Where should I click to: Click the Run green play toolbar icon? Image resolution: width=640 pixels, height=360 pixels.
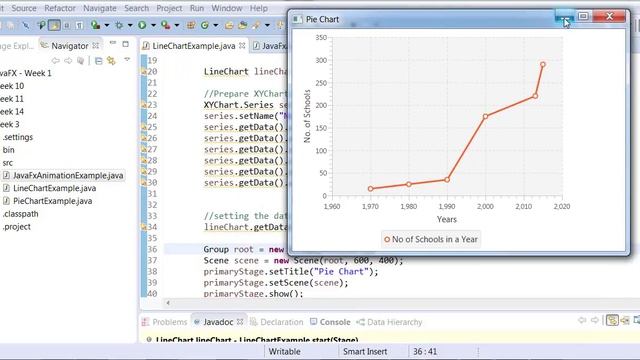pyautogui.click(x=142, y=25)
